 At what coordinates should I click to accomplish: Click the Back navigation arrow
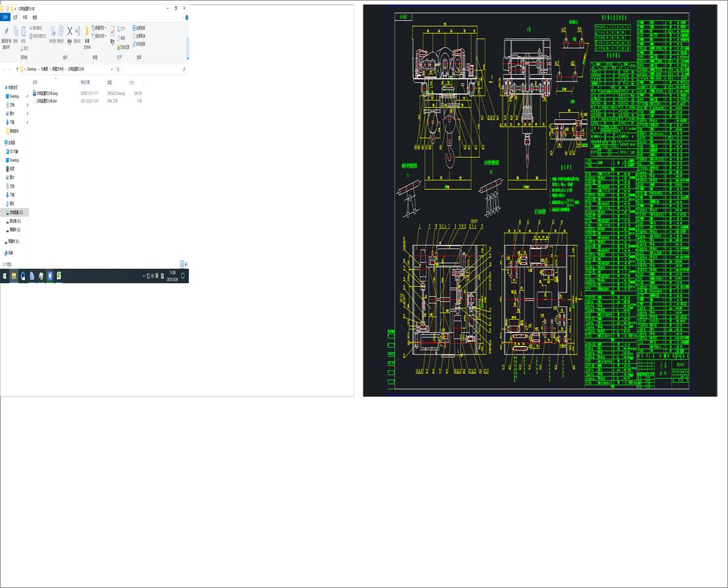coord(3,69)
